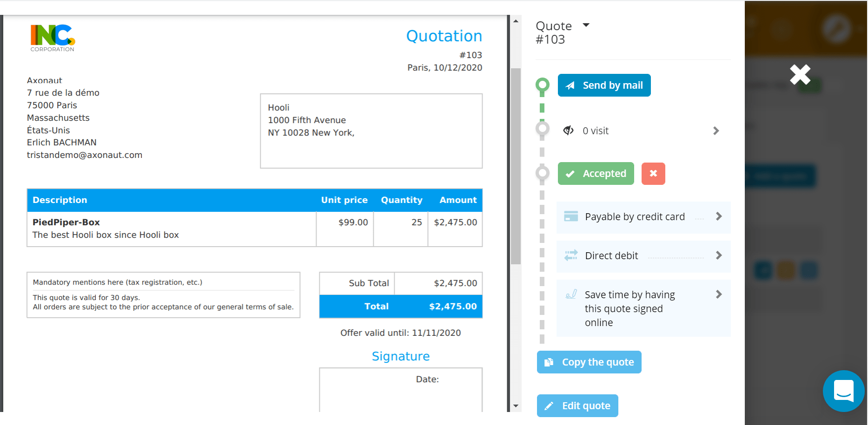This screenshot has height=425, width=868.
Task: Click the Erlich BACHMAN contact name
Action: pos(61,143)
